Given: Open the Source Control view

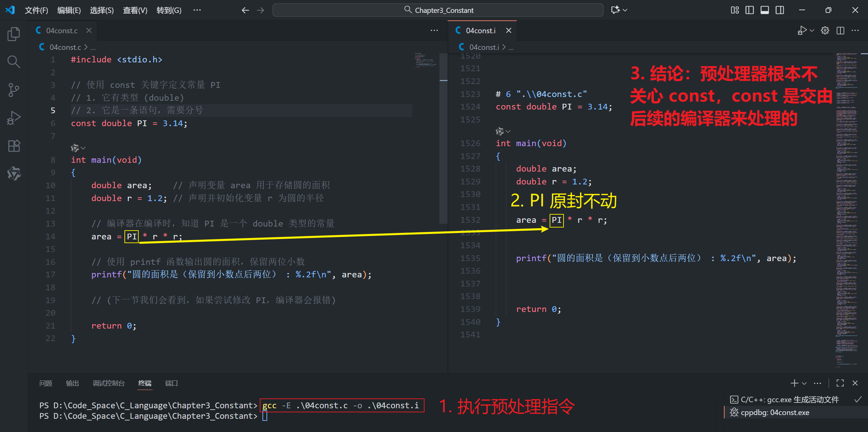Looking at the screenshot, I should coord(14,90).
